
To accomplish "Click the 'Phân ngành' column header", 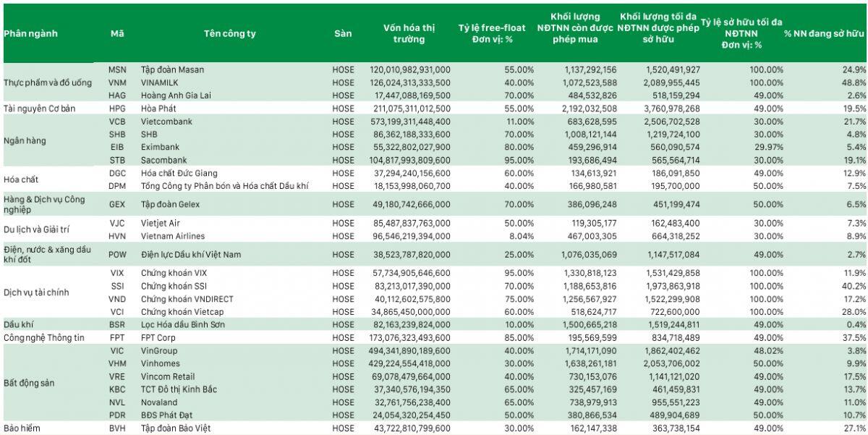I will pos(30,33).
